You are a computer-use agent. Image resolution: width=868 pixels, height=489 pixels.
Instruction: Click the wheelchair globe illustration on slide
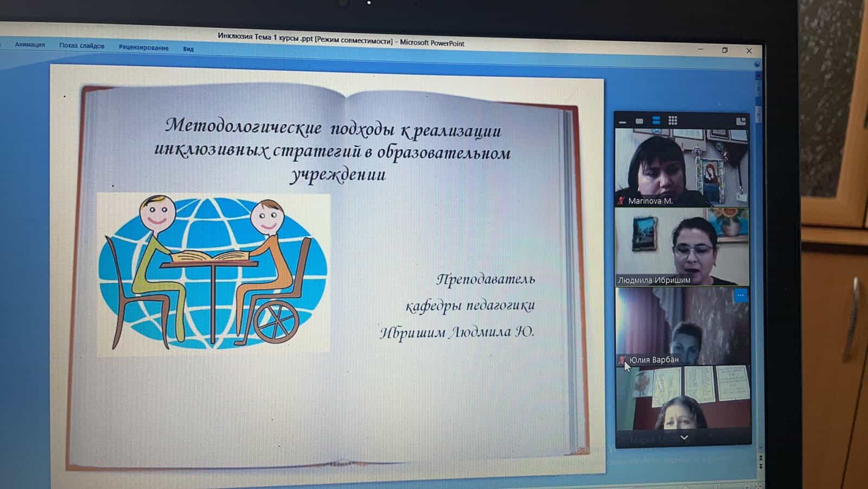click(213, 274)
